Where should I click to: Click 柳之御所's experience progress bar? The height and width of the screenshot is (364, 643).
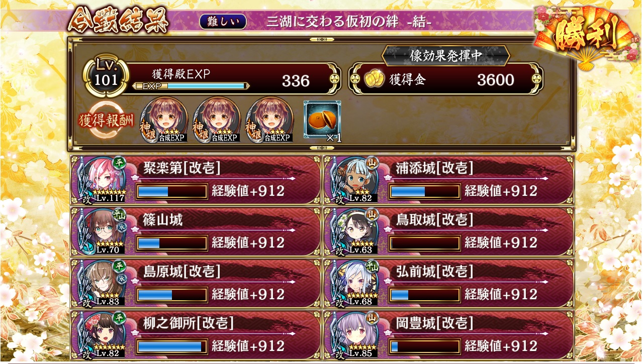coord(171,346)
